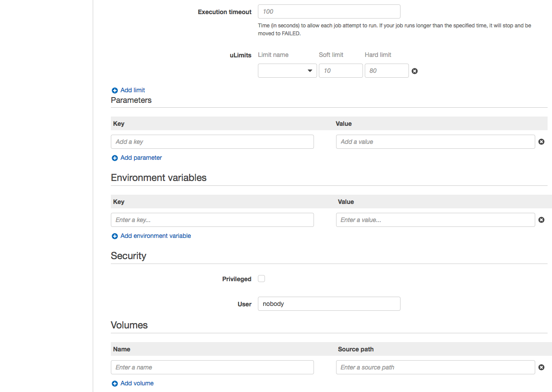Click the Soft limit input box

tap(340, 71)
